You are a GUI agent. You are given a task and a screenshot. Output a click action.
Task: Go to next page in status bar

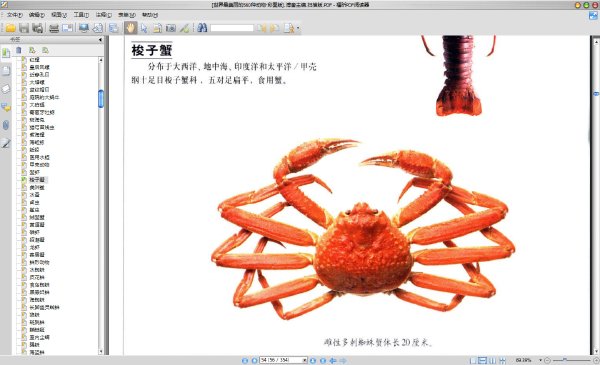[x=313, y=360]
